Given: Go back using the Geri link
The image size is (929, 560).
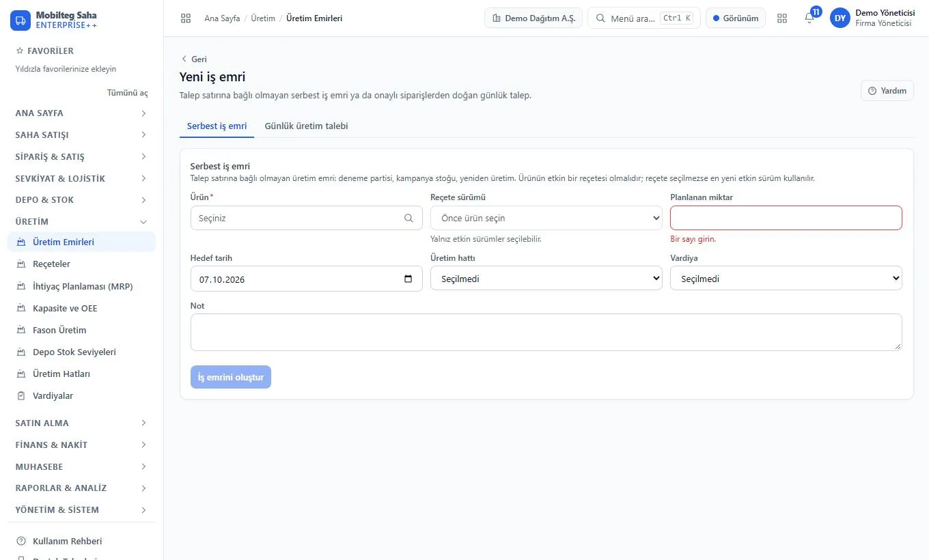Looking at the screenshot, I should (194, 59).
